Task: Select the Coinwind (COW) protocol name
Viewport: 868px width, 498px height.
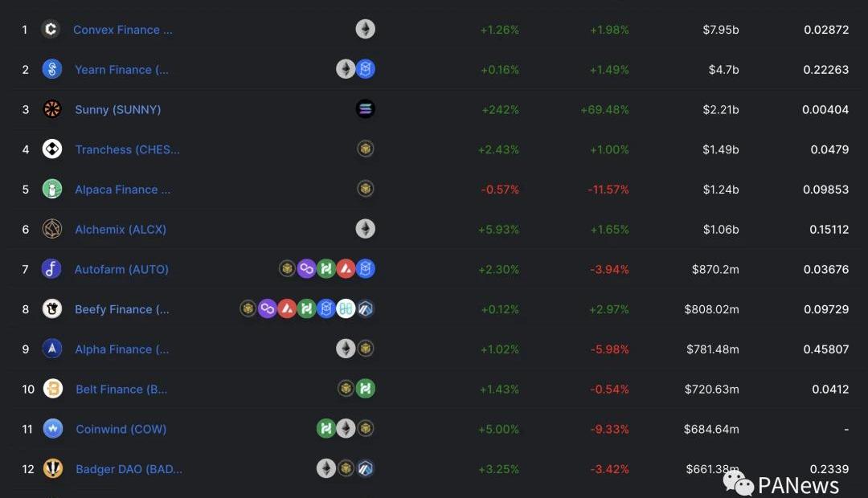Action: tap(121, 429)
